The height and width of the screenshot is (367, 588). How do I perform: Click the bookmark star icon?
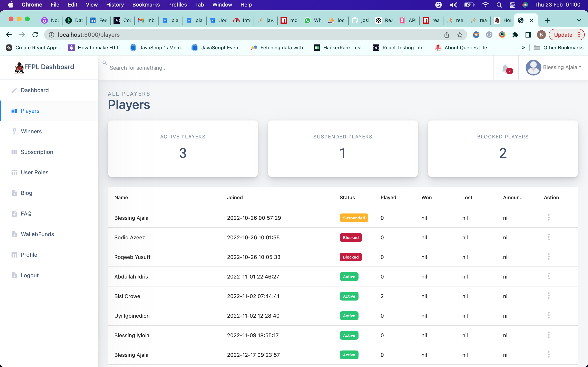coord(459,35)
